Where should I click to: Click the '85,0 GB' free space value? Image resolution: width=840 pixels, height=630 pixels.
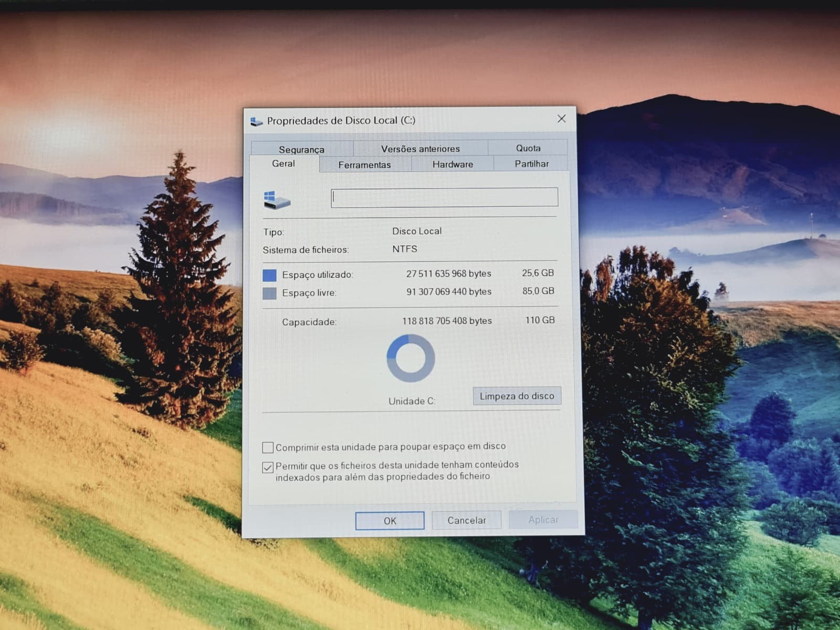point(538,291)
